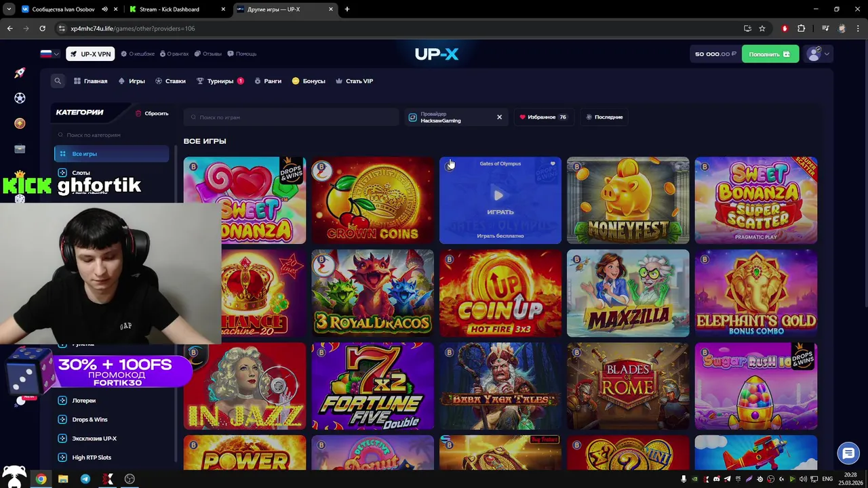Click the magnifier search icon near Главная

point(58,81)
